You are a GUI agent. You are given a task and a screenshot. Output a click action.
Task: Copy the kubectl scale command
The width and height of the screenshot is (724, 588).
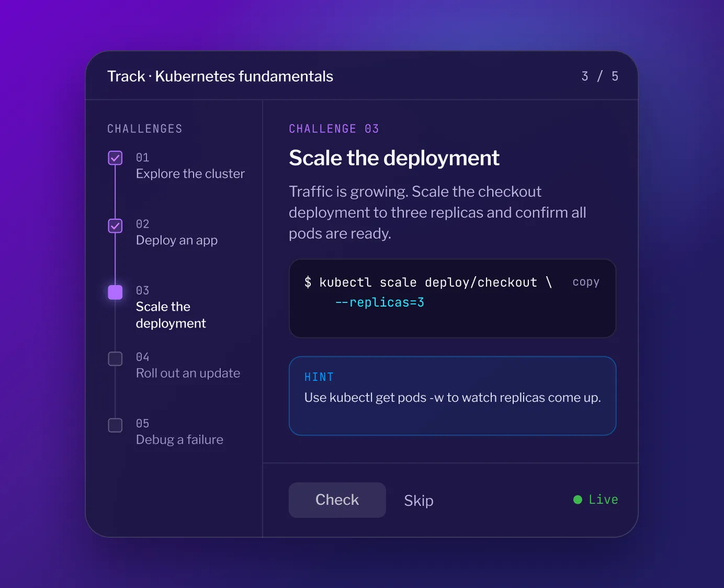[586, 282]
